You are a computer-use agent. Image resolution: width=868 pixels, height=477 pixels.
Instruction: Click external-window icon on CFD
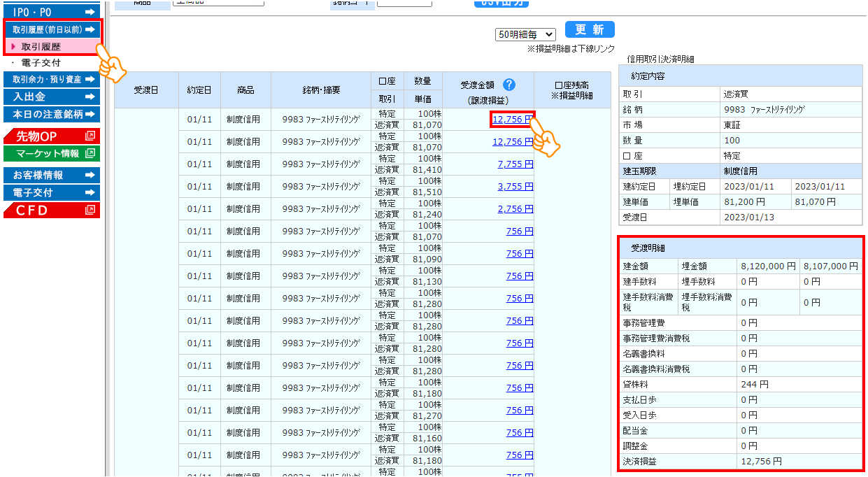[x=90, y=210]
